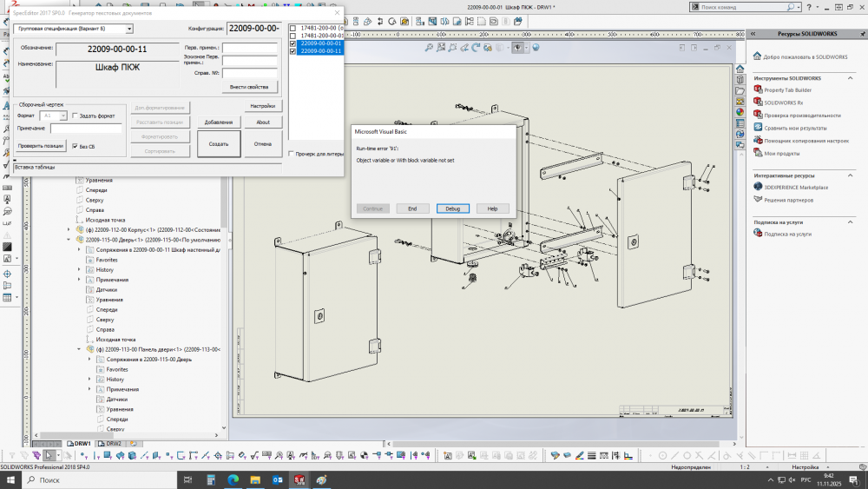This screenshot has width=868, height=489.
Task: Click the task pane home icon
Action: pos(740,69)
